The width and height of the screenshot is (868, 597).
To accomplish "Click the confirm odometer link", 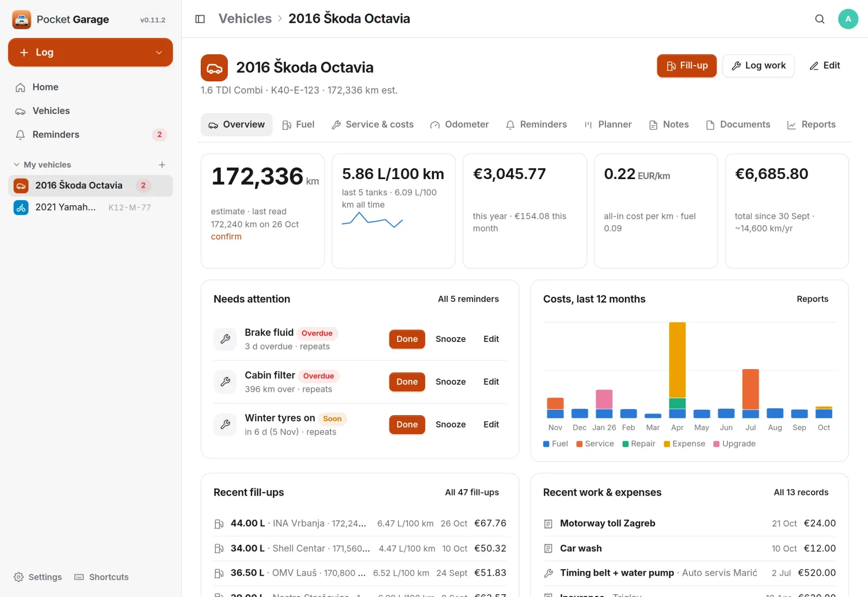I will pos(226,237).
